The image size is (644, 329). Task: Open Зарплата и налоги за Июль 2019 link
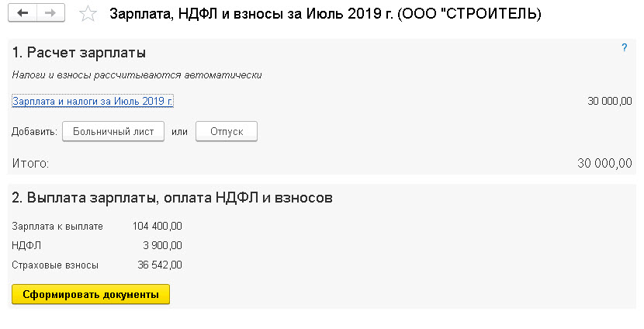92,101
